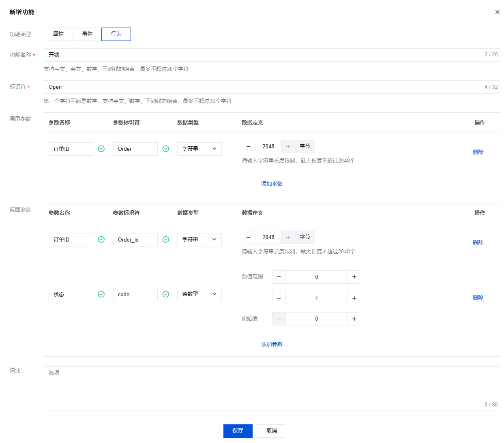Click the 功能名称 field containing 开锁
This screenshot has width=504, height=443.
264,55
